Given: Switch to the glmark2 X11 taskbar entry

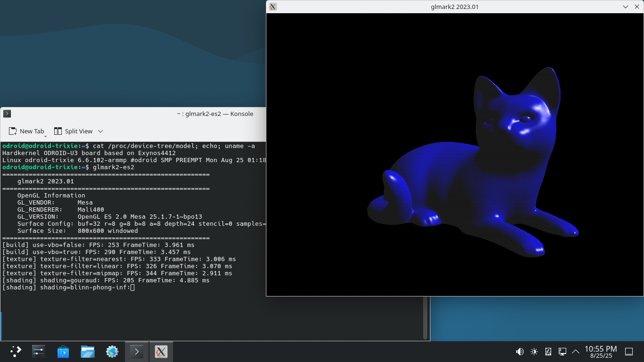Looking at the screenshot, I should pyautogui.click(x=161, y=351).
